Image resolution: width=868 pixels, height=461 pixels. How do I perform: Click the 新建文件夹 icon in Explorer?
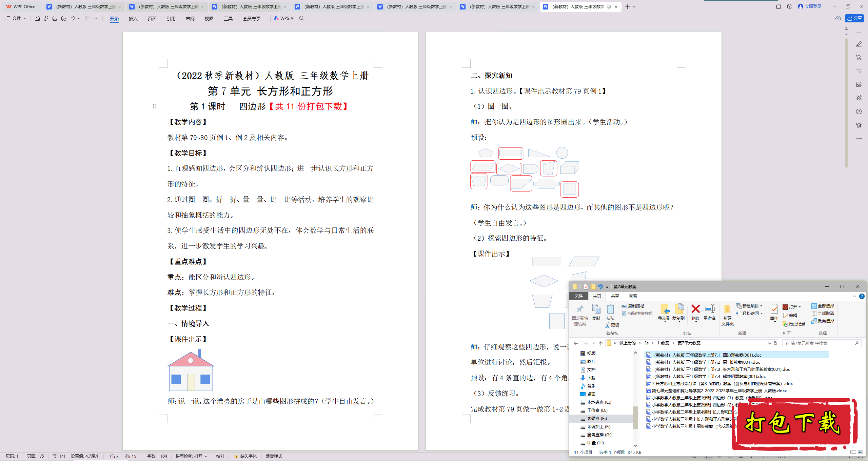pos(727,315)
